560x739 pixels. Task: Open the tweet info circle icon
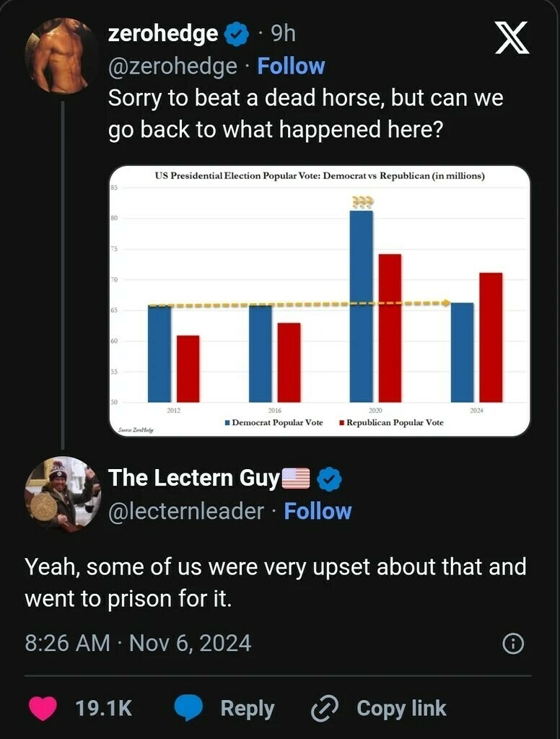(x=512, y=643)
